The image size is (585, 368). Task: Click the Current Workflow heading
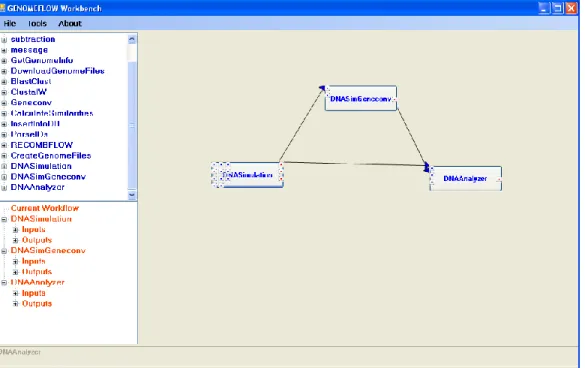tap(45, 208)
